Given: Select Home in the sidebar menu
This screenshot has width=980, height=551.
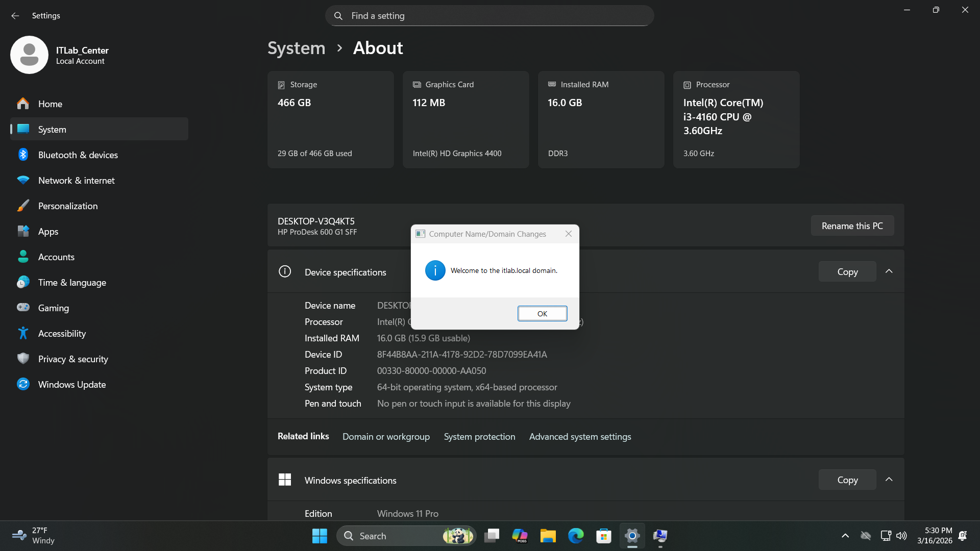Looking at the screenshot, I should (x=50, y=104).
